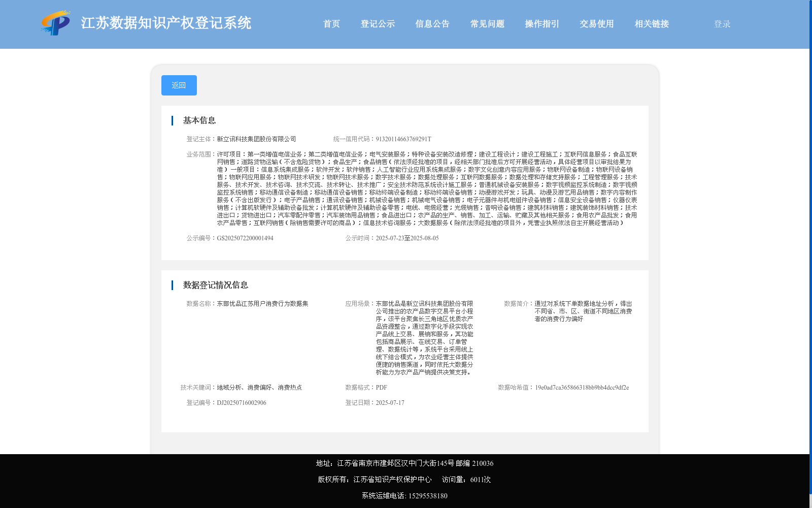Image resolution: width=812 pixels, height=508 pixels.
Task: Click the support phone 15295538180
Action: click(428, 496)
